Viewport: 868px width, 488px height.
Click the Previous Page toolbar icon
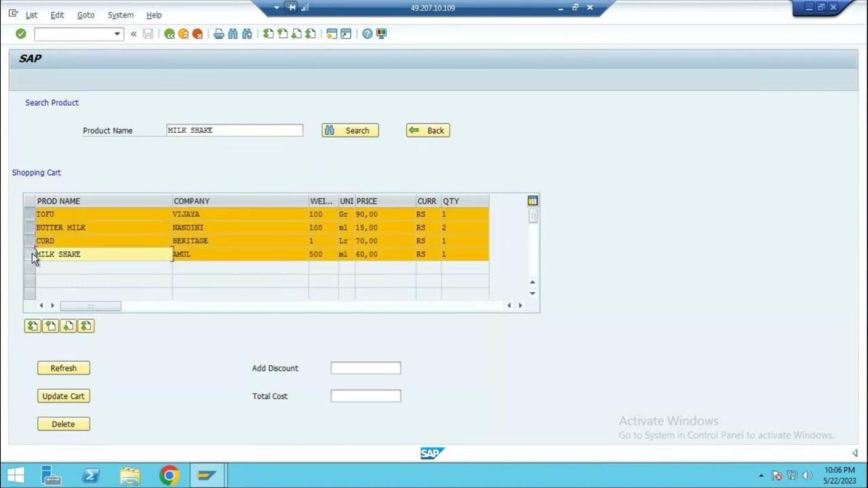click(x=283, y=34)
